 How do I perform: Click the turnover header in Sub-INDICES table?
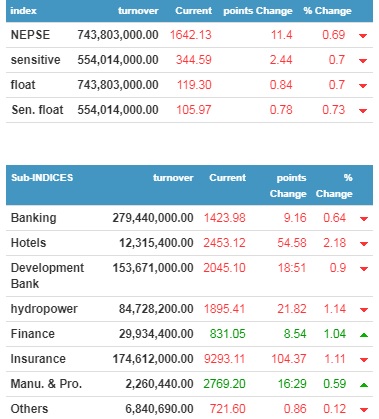173,177
